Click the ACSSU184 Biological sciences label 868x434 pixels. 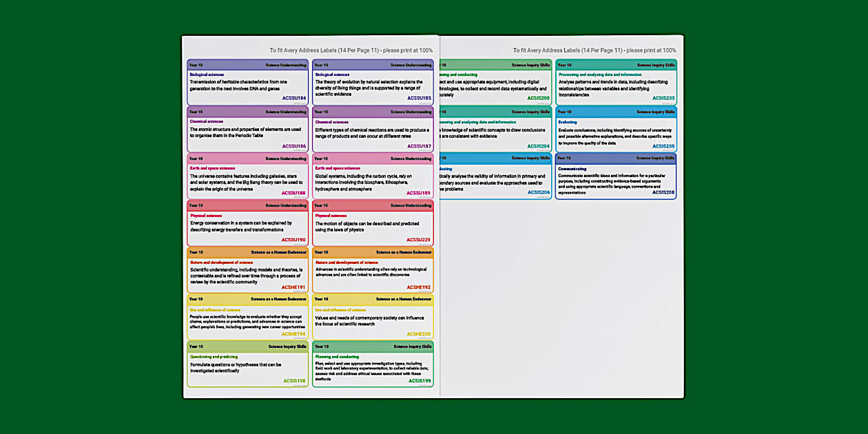coord(248,83)
